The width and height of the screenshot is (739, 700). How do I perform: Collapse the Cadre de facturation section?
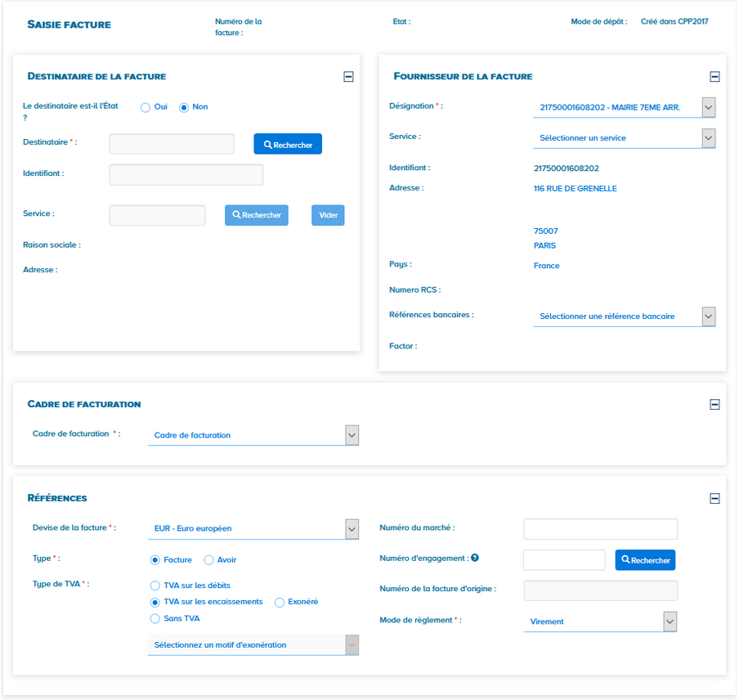click(x=714, y=404)
